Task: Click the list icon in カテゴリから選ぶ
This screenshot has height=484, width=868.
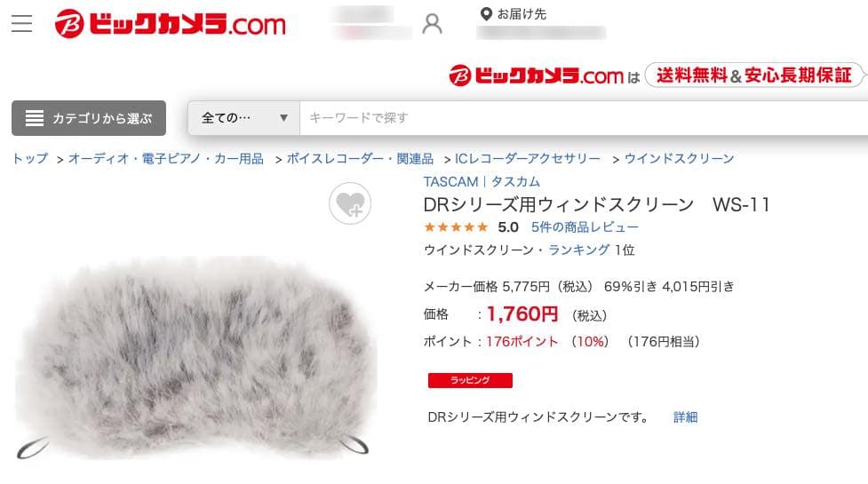Action: 35,118
